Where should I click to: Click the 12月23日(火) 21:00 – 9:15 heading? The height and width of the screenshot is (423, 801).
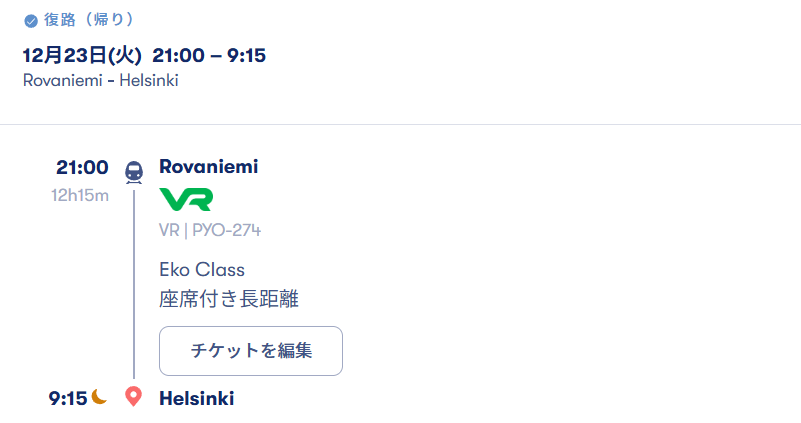[x=144, y=54]
